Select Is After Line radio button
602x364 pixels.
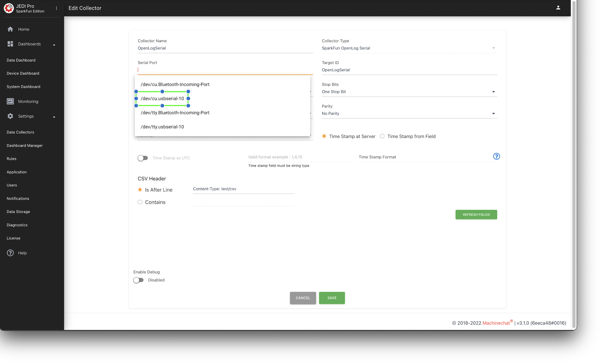(x=140, y=190)
